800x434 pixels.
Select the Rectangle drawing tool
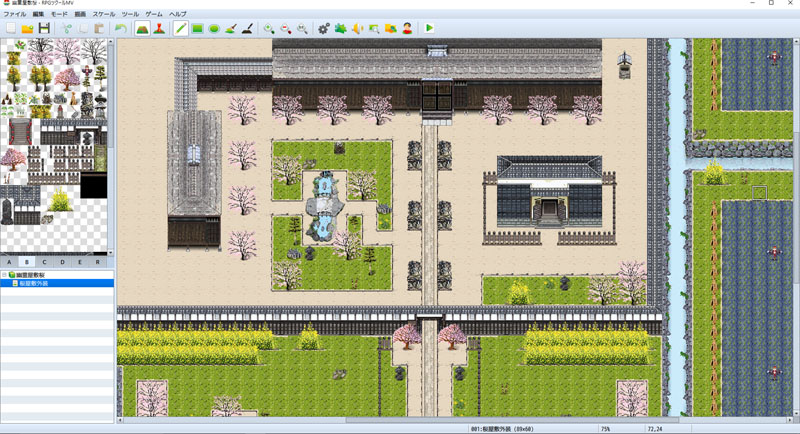click(x=198, y=29)
